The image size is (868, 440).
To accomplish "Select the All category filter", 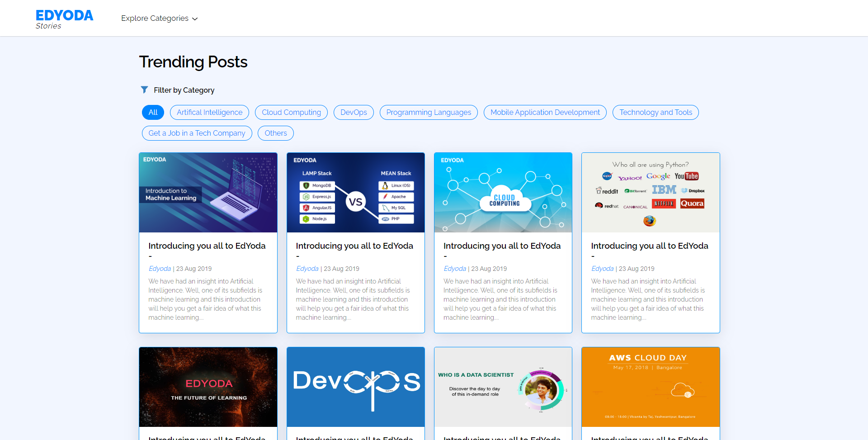I will click(153, 112).
